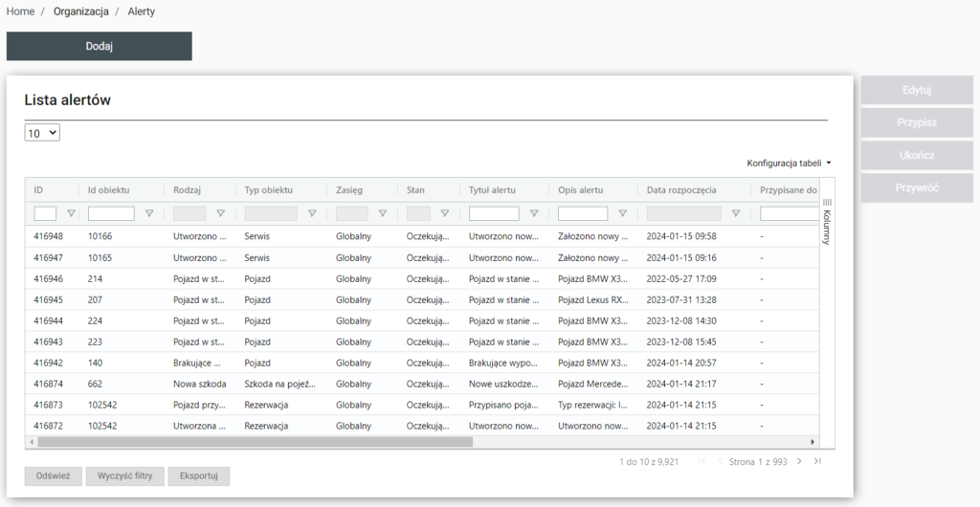980x507 pixels.
Task: Open the page size dropdown showing 10
Action: click(42, 134)
